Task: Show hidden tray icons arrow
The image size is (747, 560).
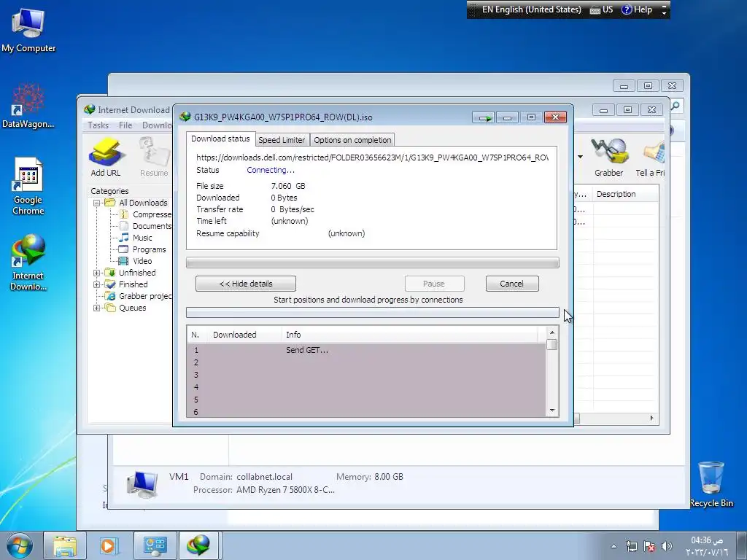Action: coord(614,547)
